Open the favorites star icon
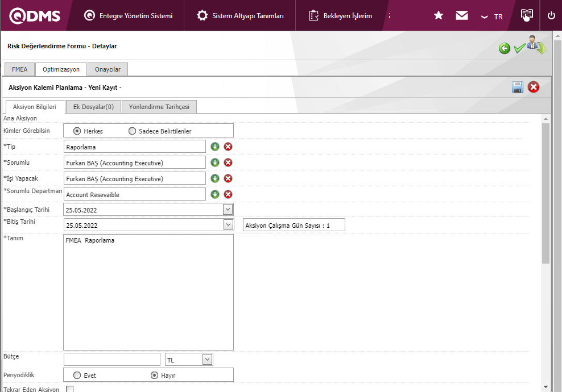 tap(439, 16)
